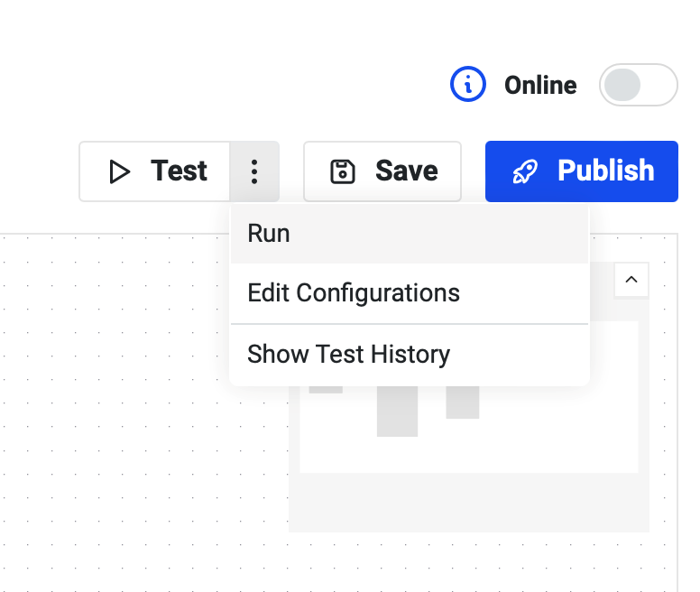
Task: Collapse the minimap panel with chevron
Action: point(631,280)
